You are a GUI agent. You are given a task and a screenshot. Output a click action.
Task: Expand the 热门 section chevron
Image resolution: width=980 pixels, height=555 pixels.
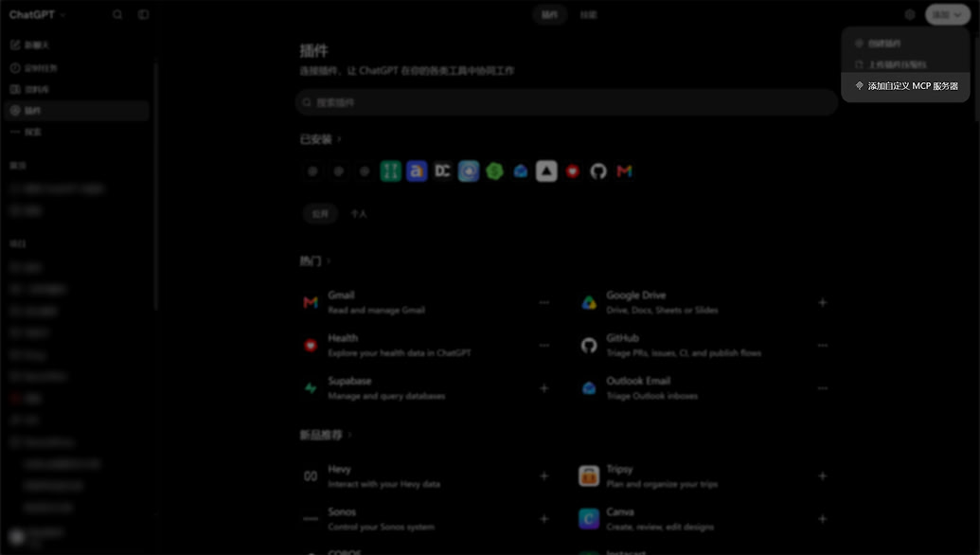tap(329, 261)
